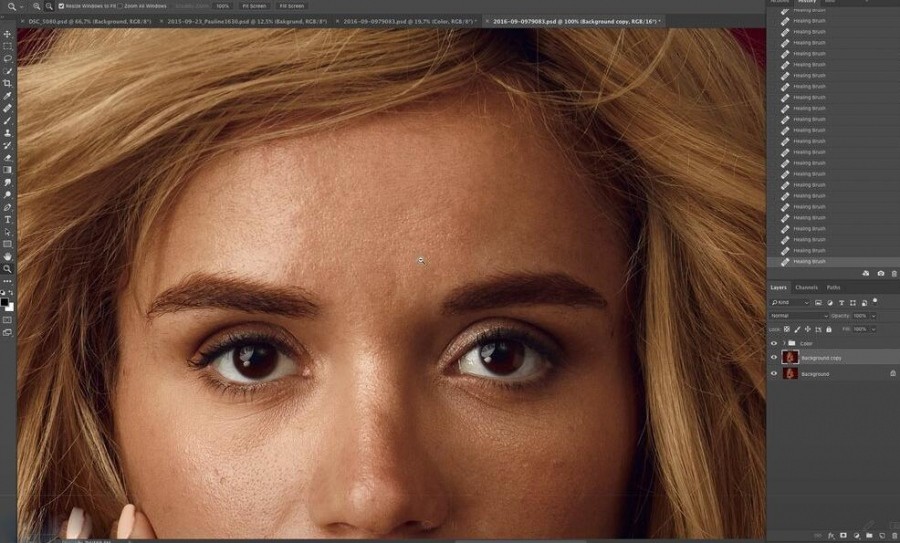Image resolution: width=900 pixels, height=543 pixels.
Task: Choose Zoom In mode in options bar
Action: pos(37,6)
